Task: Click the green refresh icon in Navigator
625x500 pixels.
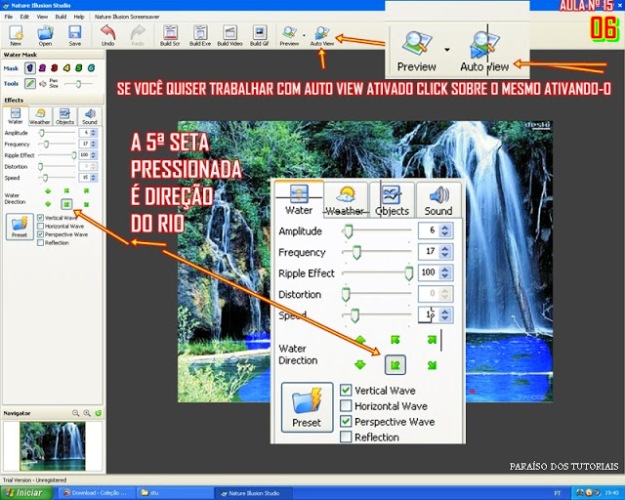Action: point(98,413)
